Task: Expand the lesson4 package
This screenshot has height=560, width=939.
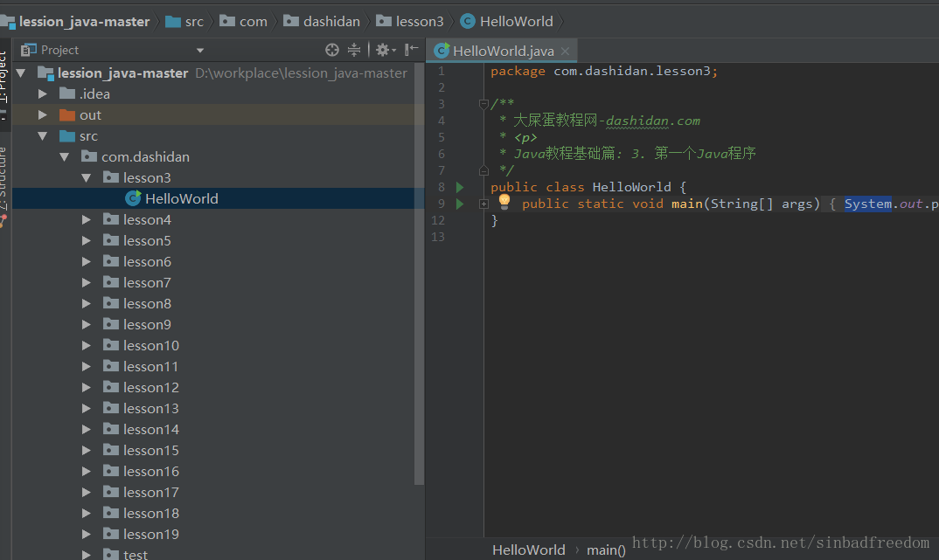Action: click(87, 219)
